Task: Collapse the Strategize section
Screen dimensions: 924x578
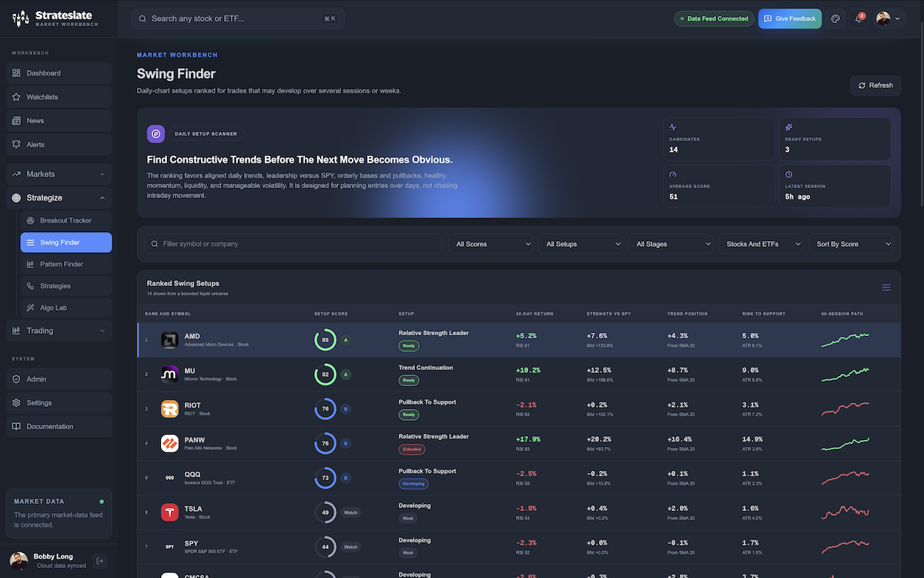Action: click(x=59, y=198)
